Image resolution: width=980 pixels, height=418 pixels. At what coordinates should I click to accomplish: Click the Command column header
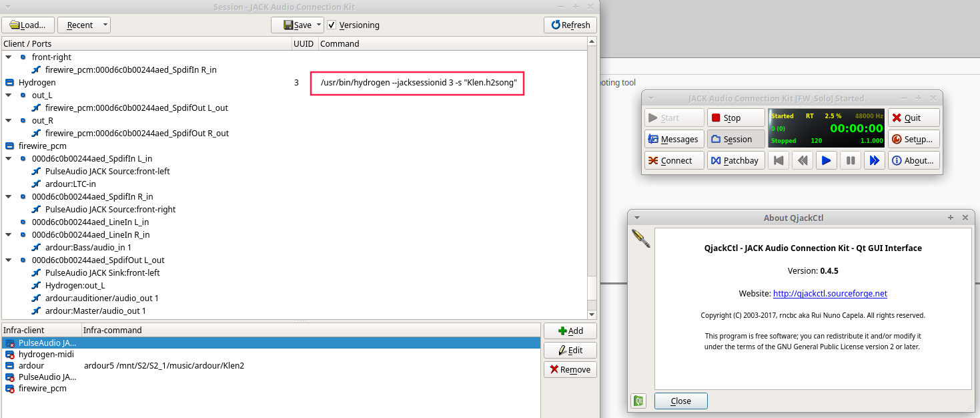[x=452, y=43]
